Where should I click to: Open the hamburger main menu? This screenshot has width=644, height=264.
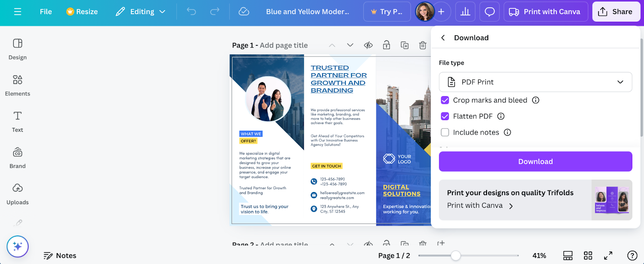17,12
